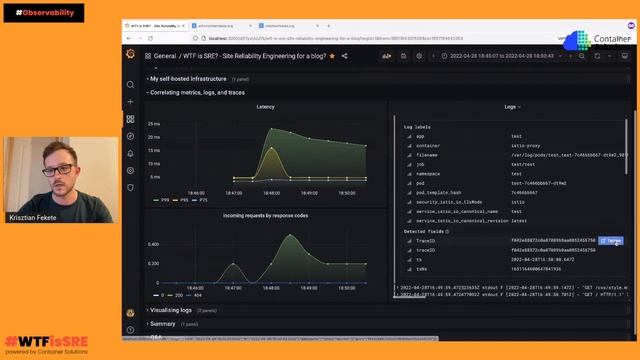
Task: Open the Grafana home logo
Action: tap(131, 54)
